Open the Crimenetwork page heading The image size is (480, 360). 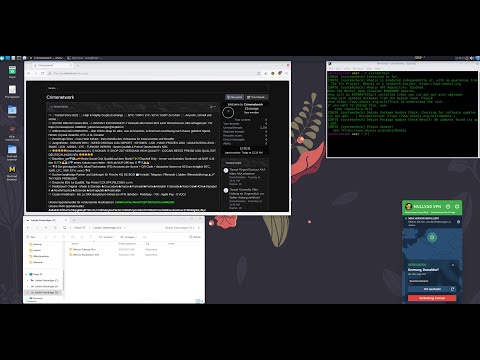pyautogui.click(x=60, y=97)
